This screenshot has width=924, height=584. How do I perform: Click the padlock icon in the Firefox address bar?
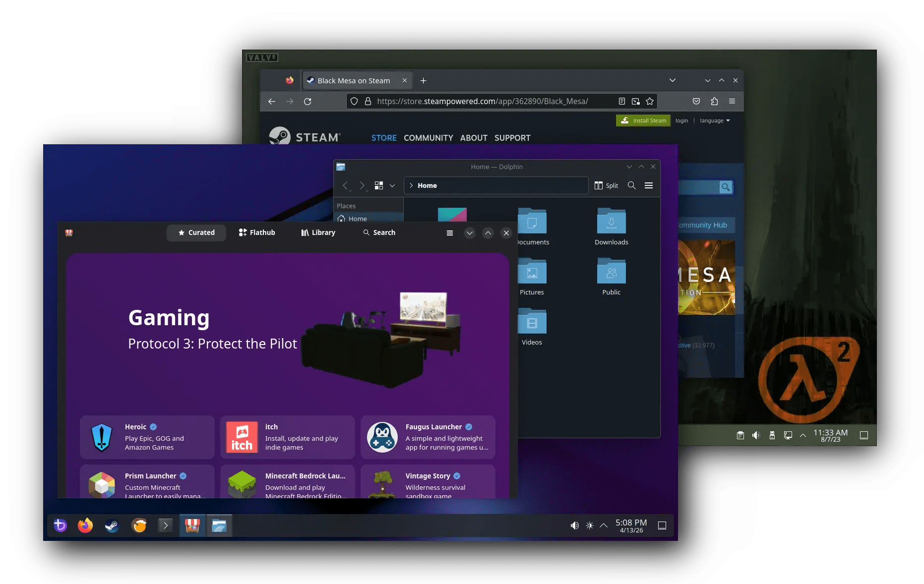coord(368,101)
